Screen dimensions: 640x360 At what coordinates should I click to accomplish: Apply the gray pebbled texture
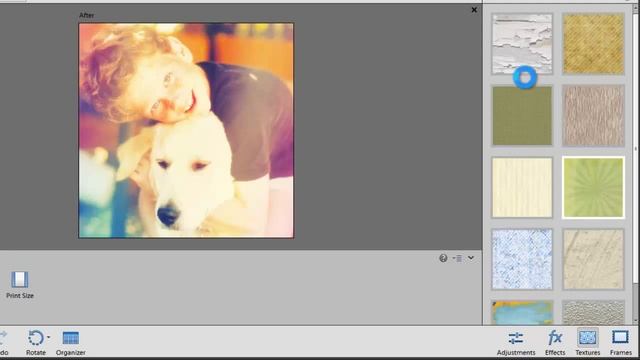click(x=593, y=313)
